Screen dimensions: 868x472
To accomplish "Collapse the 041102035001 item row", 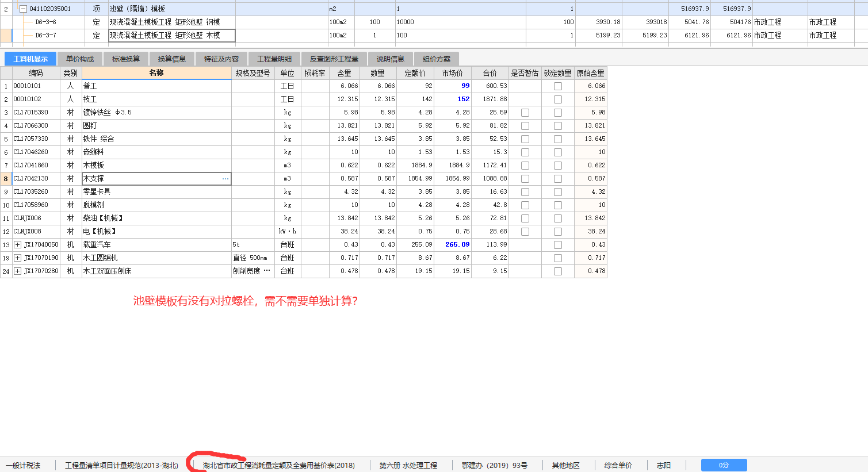I will [24, 9].
